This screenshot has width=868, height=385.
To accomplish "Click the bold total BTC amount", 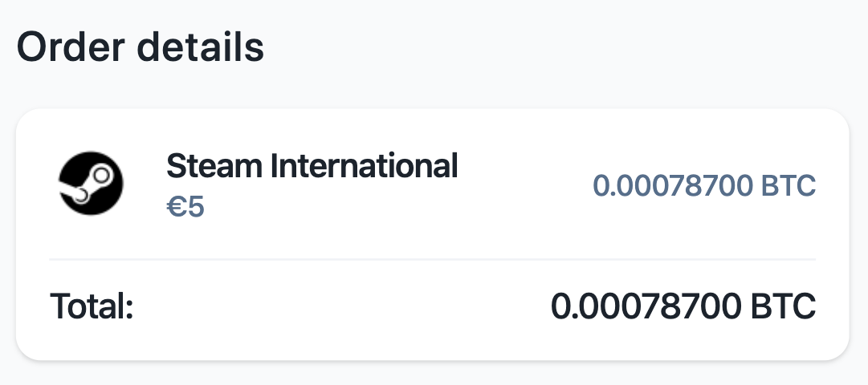I will (x=683, y=306).
